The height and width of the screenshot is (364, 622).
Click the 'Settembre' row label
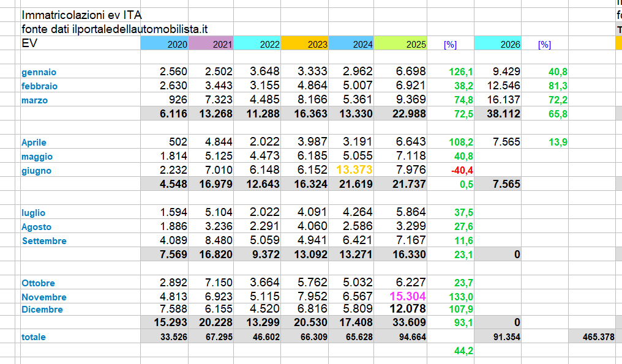[x=44, y=240]
